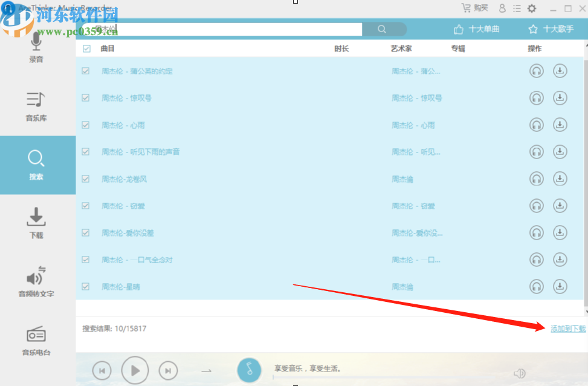Viewport: 588px width, 386px height.
Task: Uncheck the song 周杰伦-星晴
Action: coord(85,286)
